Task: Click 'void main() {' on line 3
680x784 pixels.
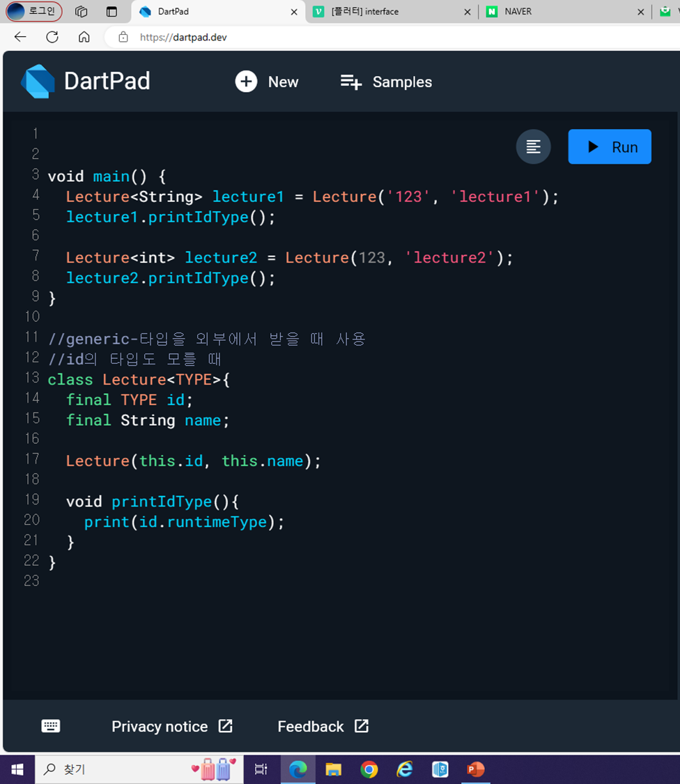Action: pyautogui.click(x=107, y=176)
